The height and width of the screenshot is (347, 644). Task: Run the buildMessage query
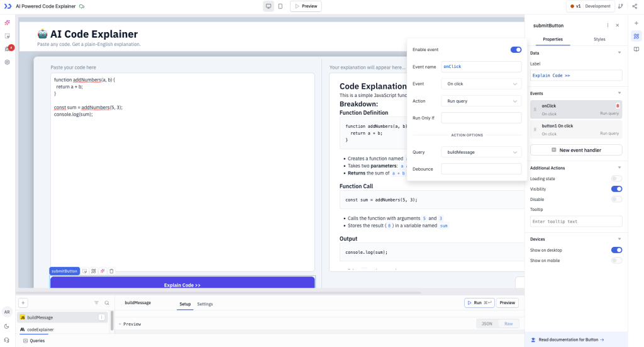pyautogui.click(x=479, y=303)
